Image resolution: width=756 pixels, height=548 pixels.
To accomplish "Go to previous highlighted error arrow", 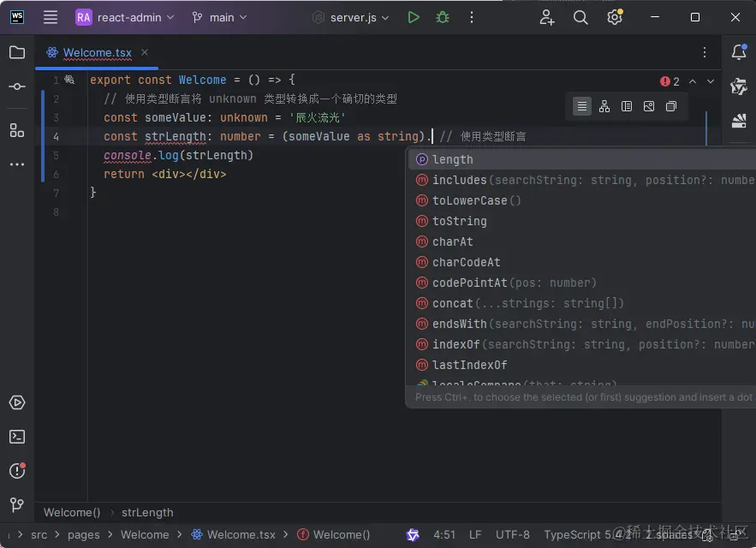I will [x=693, y=81].
